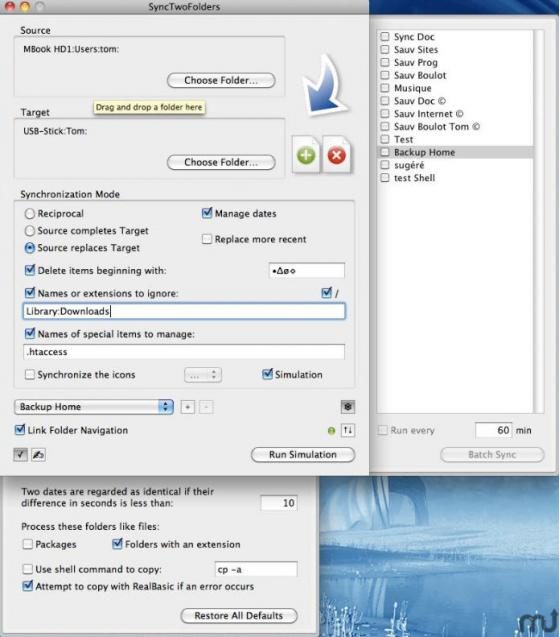Check the Test batch item
The image size is (560, 637).
pos(384,139)
